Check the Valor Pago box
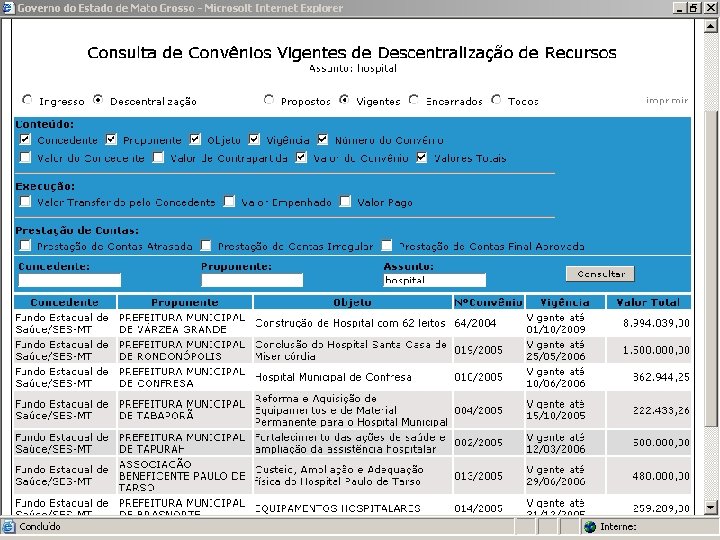 pyautogui.click(x=345, y=202)
